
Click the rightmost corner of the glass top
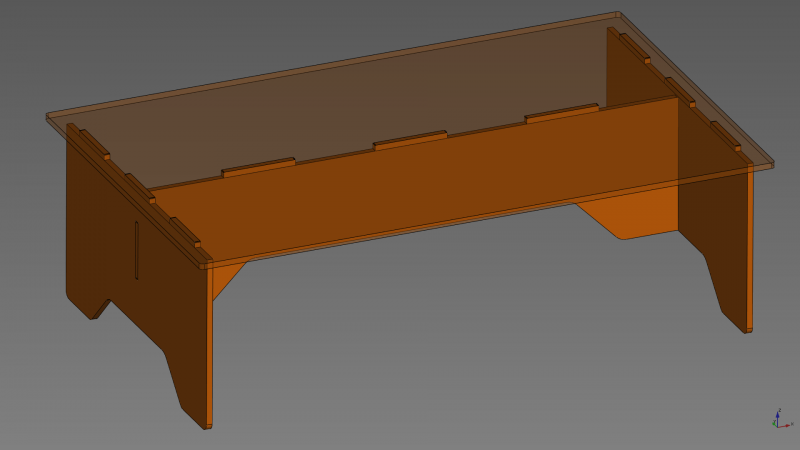coord(770,164)
